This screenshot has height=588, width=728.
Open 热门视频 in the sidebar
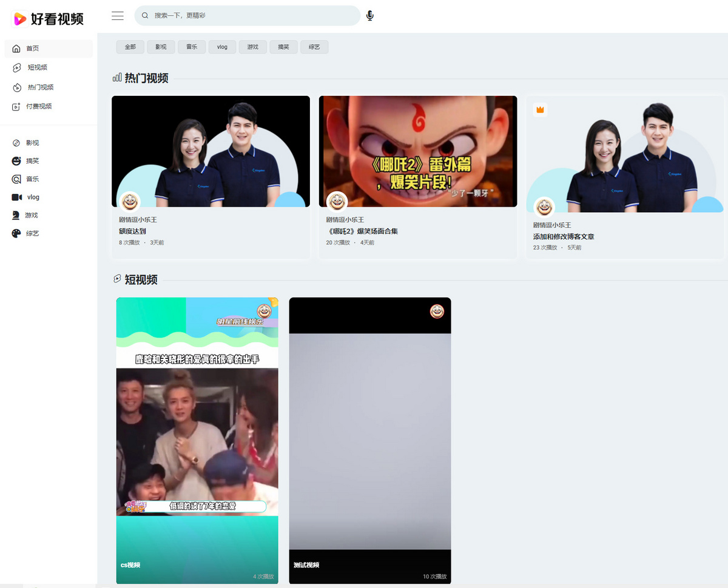point(40,87)
